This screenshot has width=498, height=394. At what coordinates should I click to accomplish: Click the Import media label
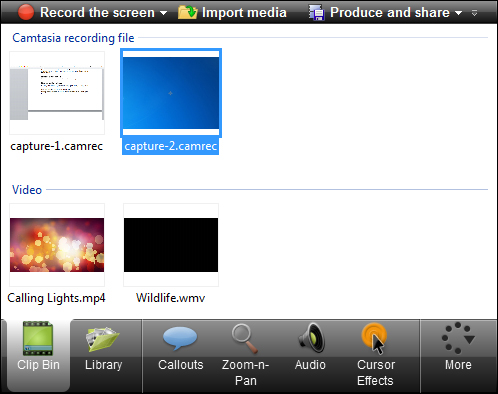pos(244,12)
